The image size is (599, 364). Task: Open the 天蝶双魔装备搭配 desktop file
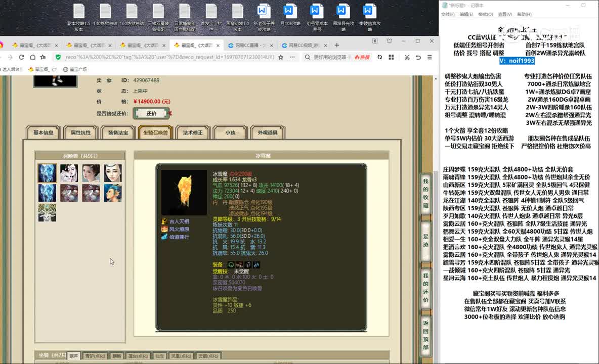158,17
